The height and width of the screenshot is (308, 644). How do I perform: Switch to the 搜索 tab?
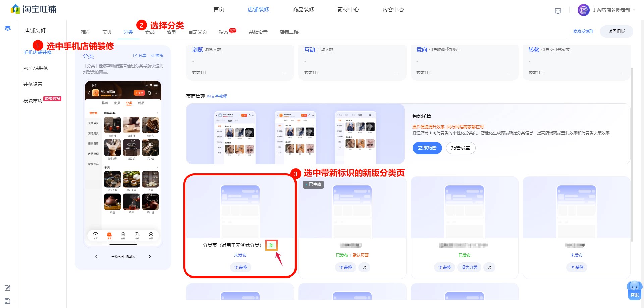click(224, 32)
